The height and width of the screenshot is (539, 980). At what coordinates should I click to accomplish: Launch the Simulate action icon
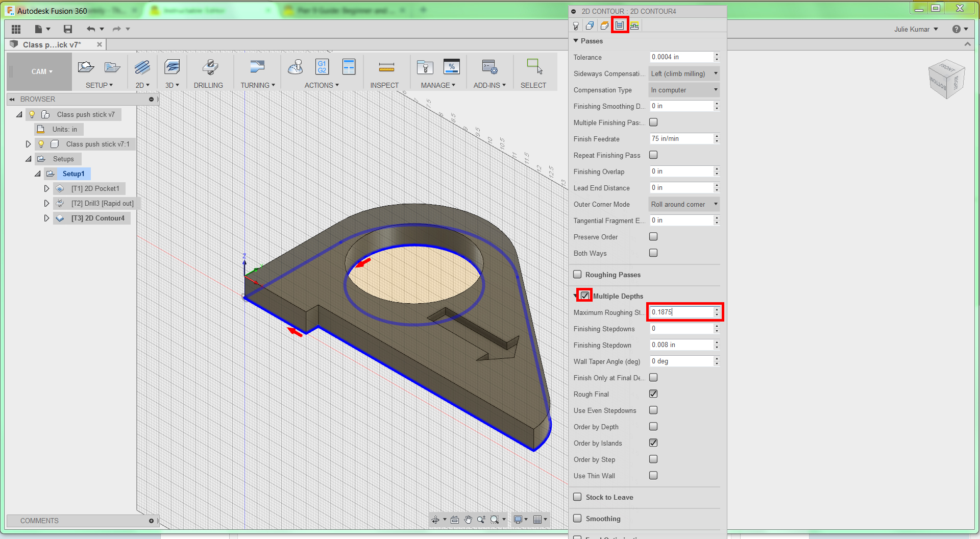(296, 67)
